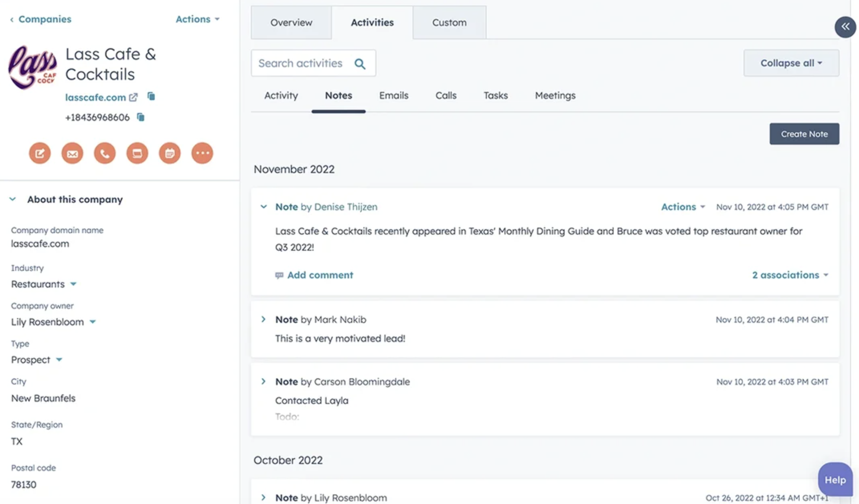
Task: Click the orange log activity icon
Action: [137, 153]
